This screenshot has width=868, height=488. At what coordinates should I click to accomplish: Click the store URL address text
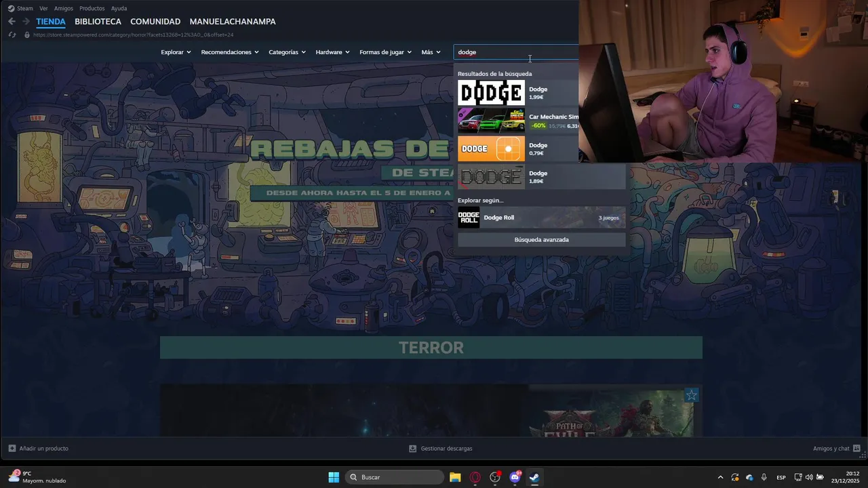pos(133,35)
